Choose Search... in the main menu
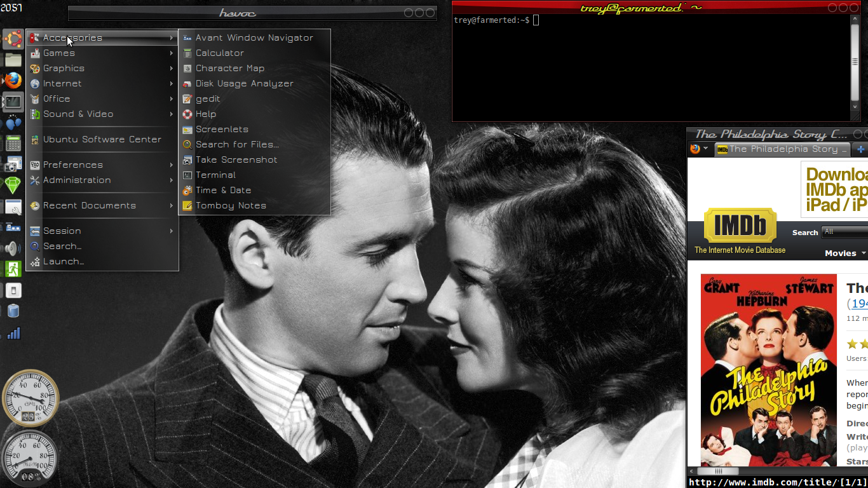868x488 pixels. [102, 247]
